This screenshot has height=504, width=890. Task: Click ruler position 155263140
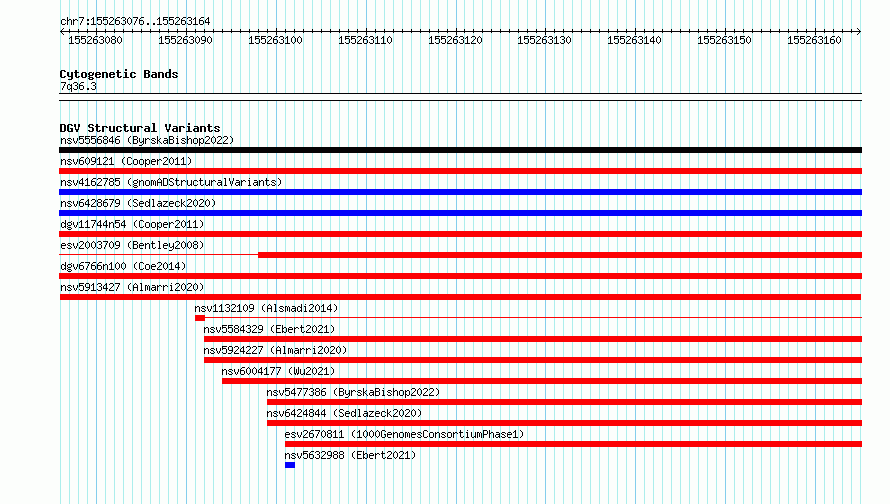[x=635, y=40]
